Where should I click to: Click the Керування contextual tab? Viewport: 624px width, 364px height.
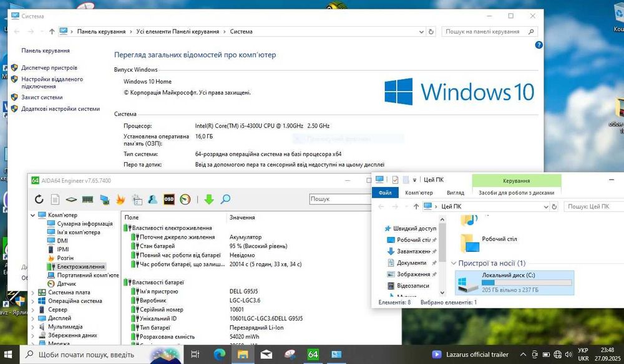(517, 180)
